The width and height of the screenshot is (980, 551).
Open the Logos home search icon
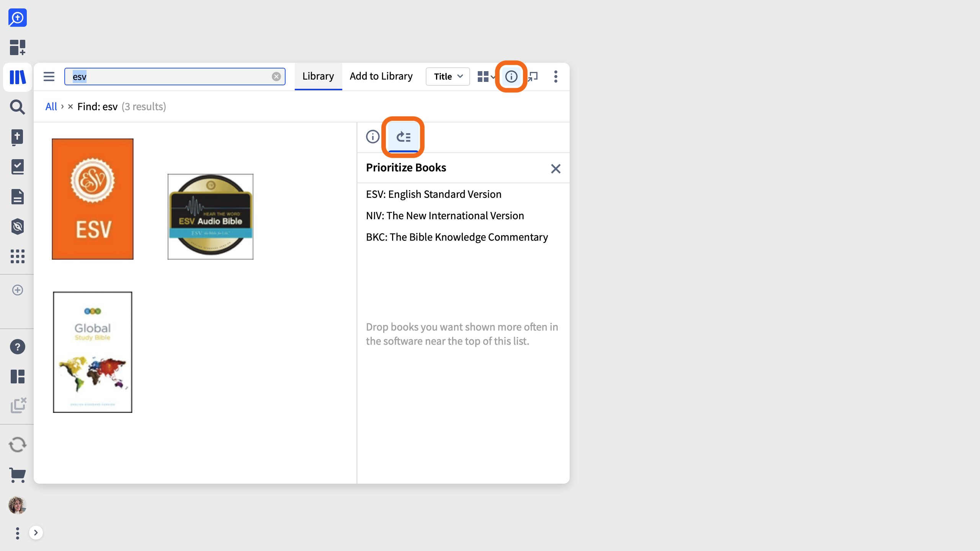point(18,18)
